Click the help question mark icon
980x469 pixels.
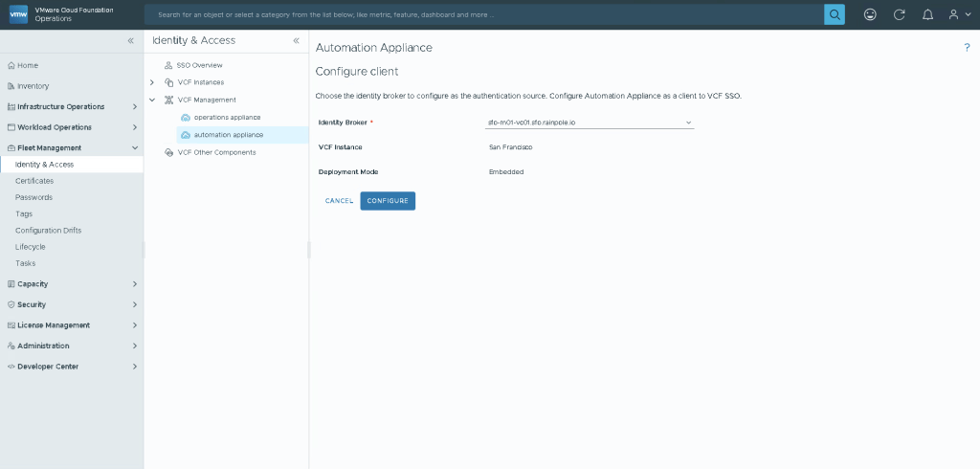(x=967, y=48)
